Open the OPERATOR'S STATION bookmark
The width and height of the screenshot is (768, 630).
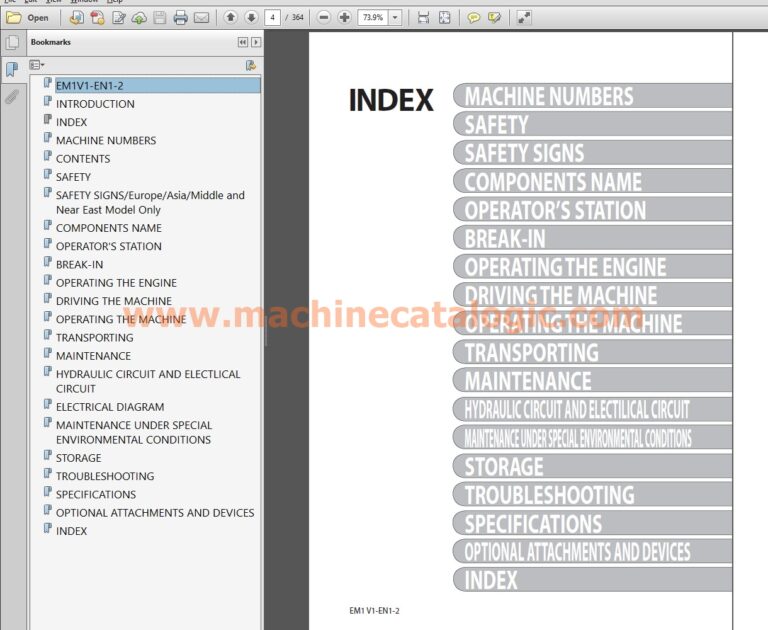109,246
